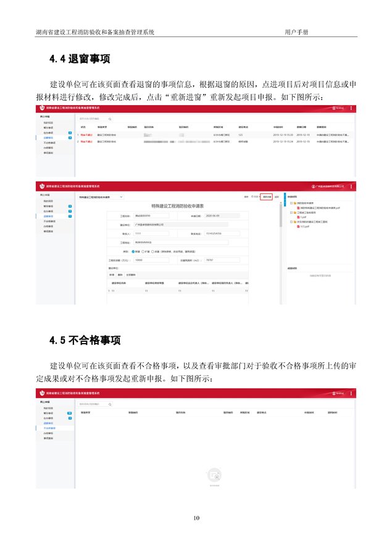This screenshot has width=392, height=555.
Task: Click the red shield logo in the second screenshot
Action: pyautogui.click(x=42, y=185)
